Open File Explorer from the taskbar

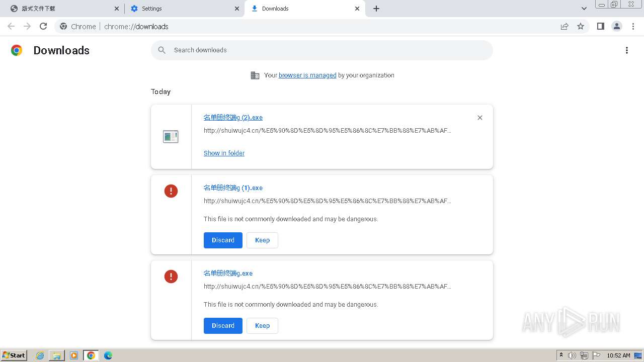point(57,355)
